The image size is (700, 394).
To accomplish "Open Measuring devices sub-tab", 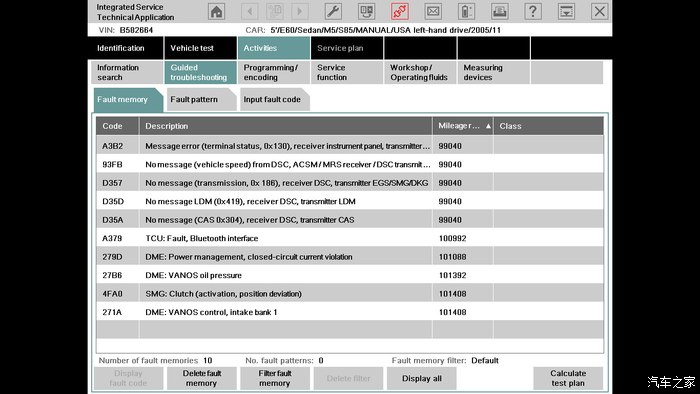I will click(x=493, y=72).
